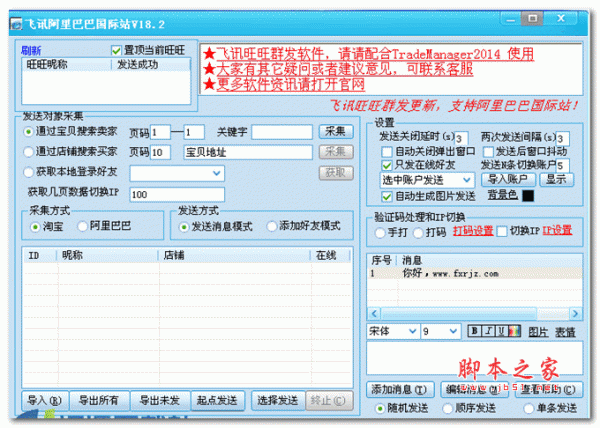Click the 宝贝地址 input field
Screen dimensions: 600x428
coord(248,152)
